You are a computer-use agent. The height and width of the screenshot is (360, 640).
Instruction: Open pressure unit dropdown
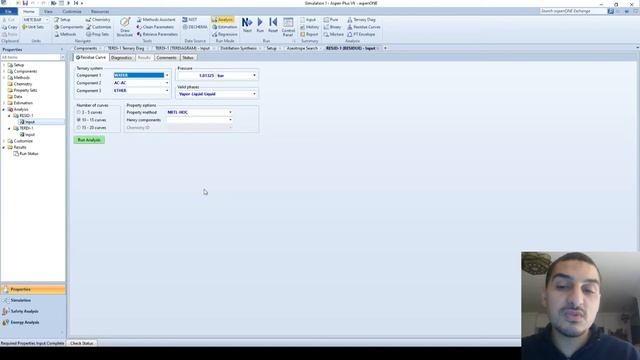pos(254,76)
